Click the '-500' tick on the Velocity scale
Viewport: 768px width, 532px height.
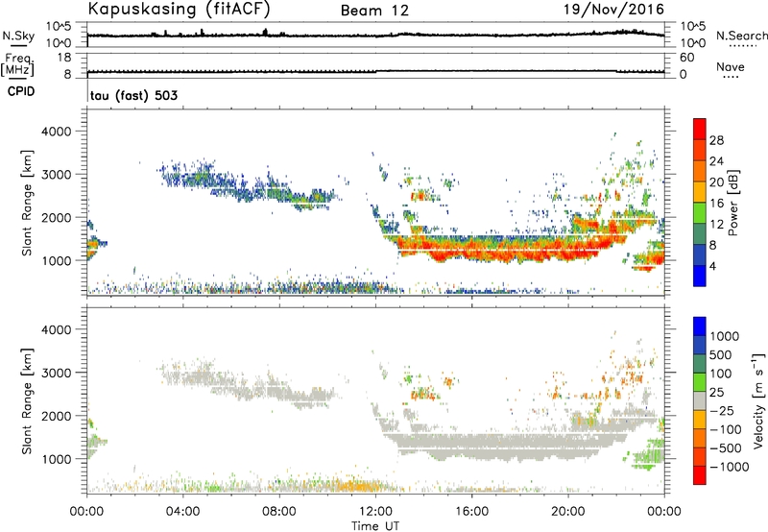(725, 448)
